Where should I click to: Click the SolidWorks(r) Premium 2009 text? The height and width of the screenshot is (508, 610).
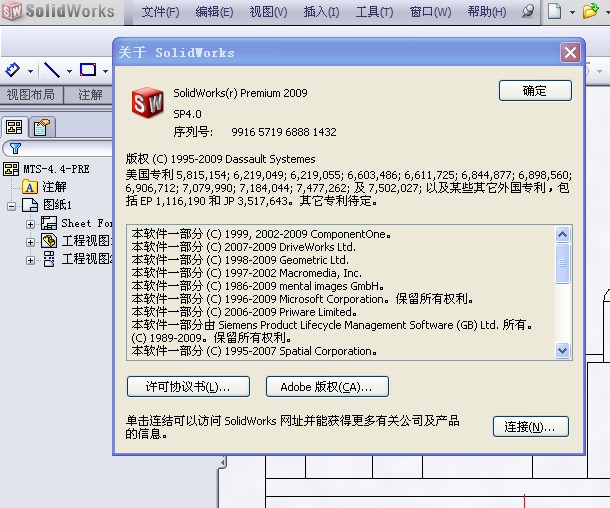coord(240,93)
